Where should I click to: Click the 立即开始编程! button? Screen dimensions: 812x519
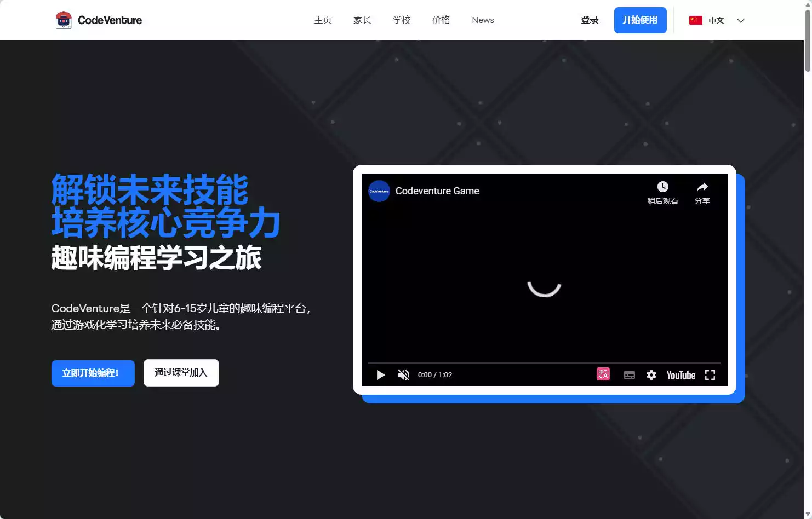tap(93, 373)
